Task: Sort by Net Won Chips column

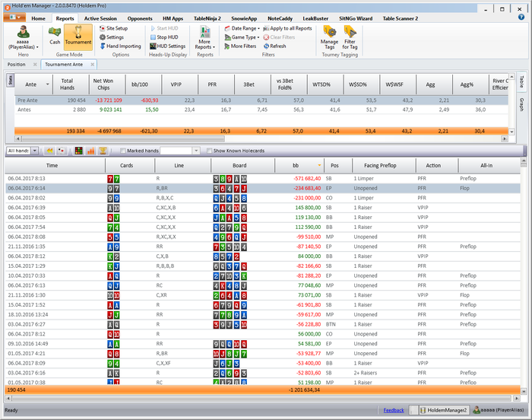Action: pyautogui.click(x=107, y=84)
